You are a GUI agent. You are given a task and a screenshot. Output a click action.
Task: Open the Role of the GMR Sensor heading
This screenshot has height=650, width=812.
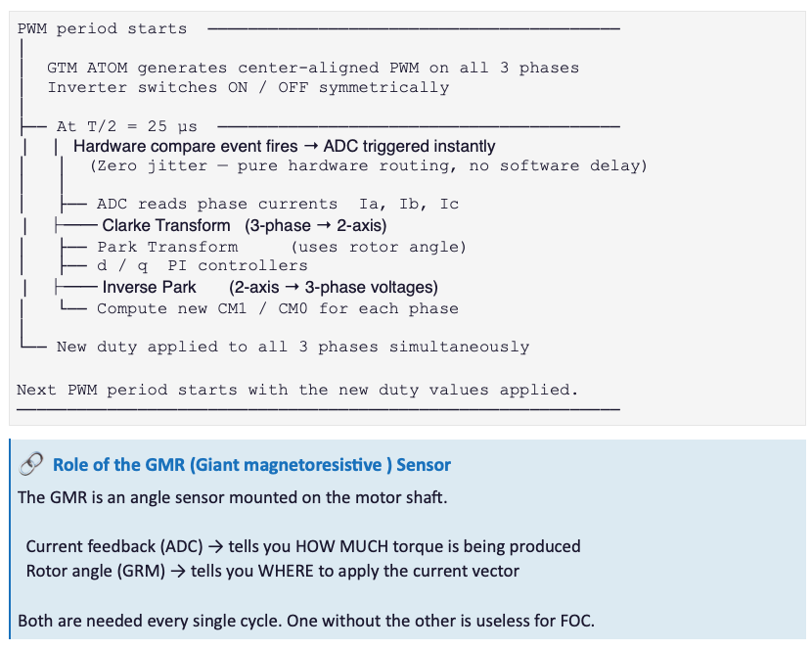coord(251,464)
